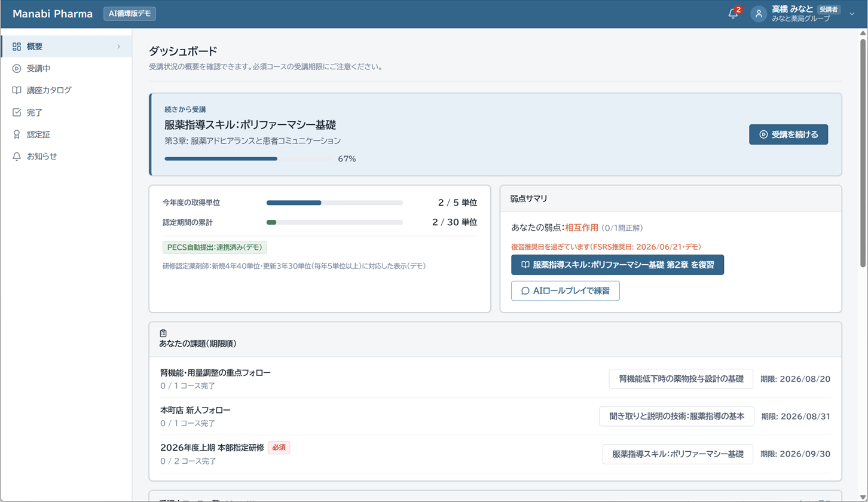Click the 2026年度上期 本部指定研修 title
This screenshot has height=502, width=868.
(212, 448)
